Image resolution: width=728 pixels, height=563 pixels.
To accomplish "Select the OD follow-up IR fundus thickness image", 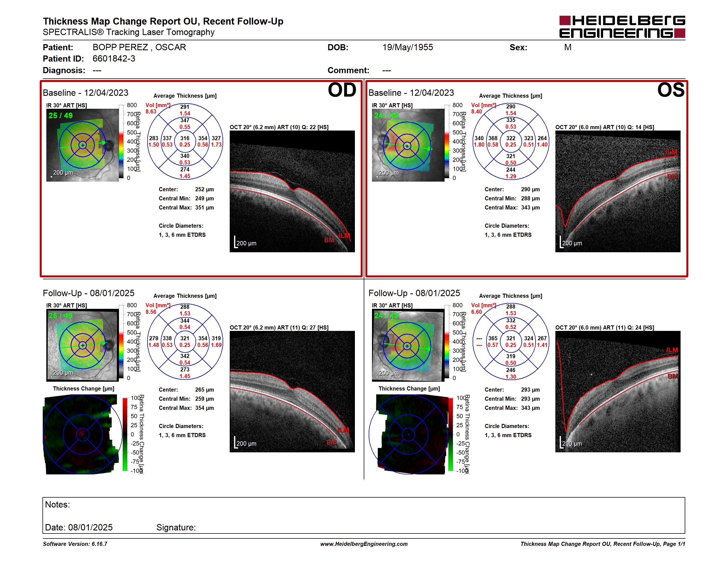I will [82, 345].
